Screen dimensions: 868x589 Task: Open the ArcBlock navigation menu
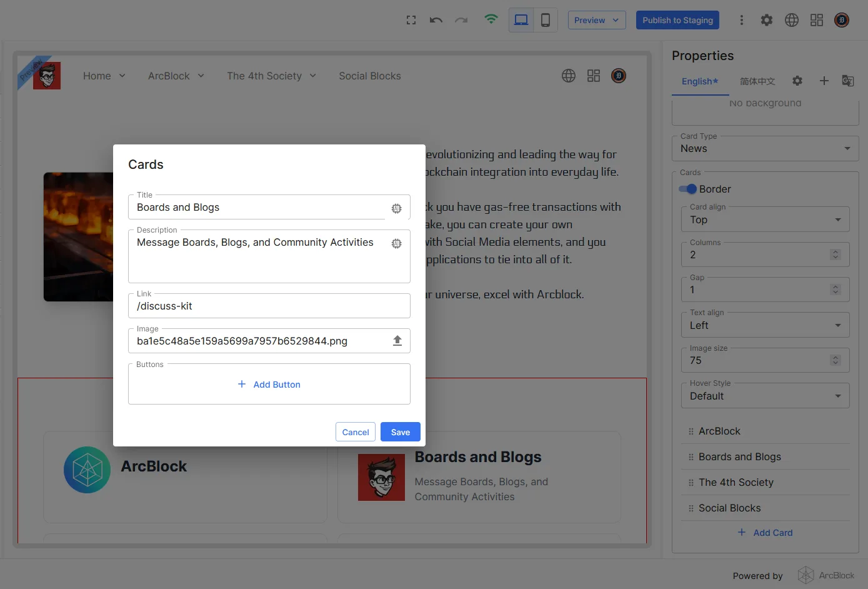176,76
